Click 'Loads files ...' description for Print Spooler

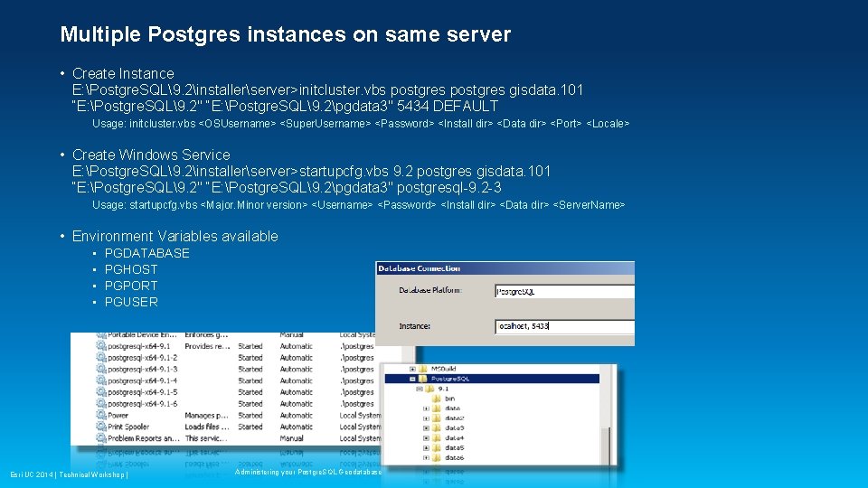coord(206,427)
